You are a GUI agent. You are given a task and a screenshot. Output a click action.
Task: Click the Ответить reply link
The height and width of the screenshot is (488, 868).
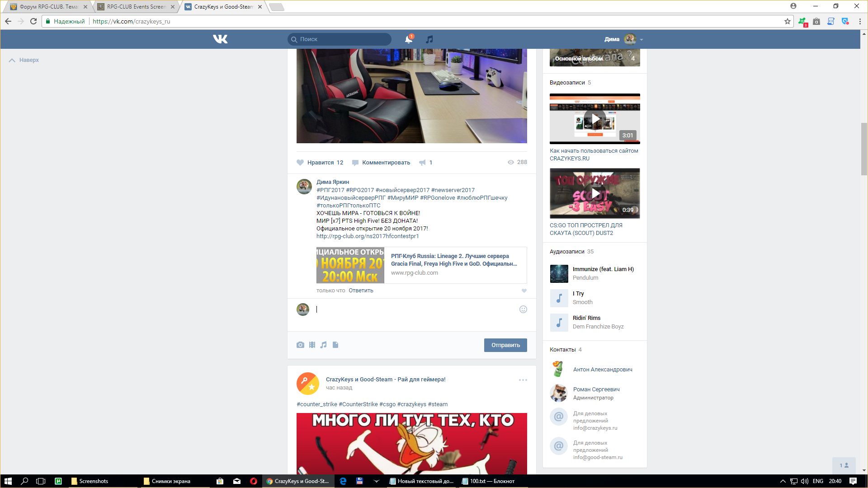[361, 291]
